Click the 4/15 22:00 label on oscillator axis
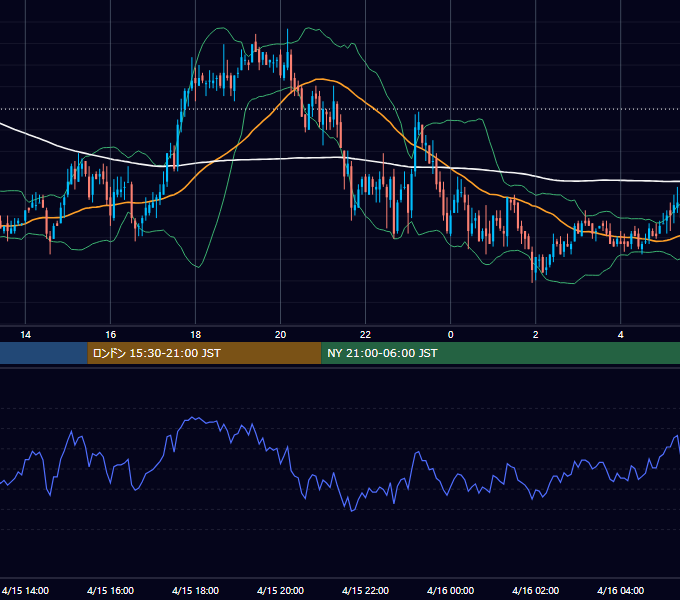 [x=365, y=590]
